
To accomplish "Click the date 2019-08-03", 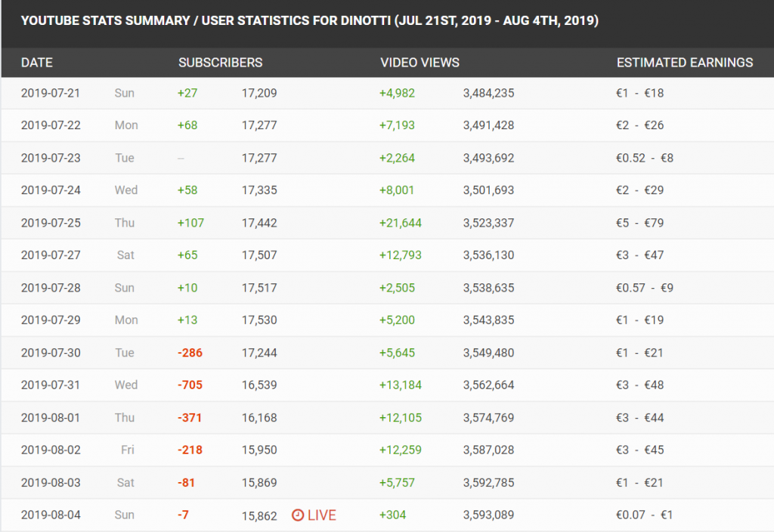I will point(51,483).
